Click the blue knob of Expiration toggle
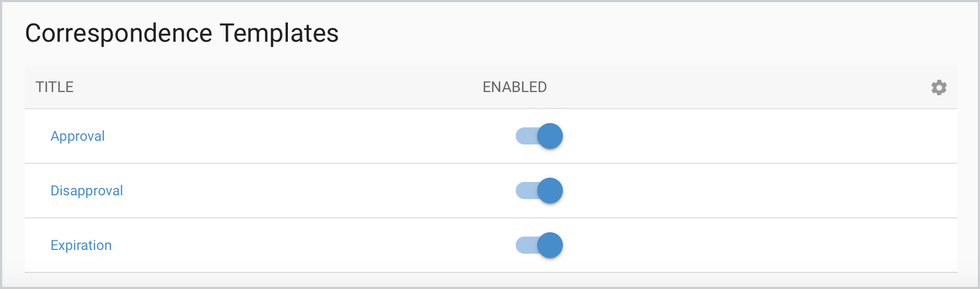 [x=550, y=245]
